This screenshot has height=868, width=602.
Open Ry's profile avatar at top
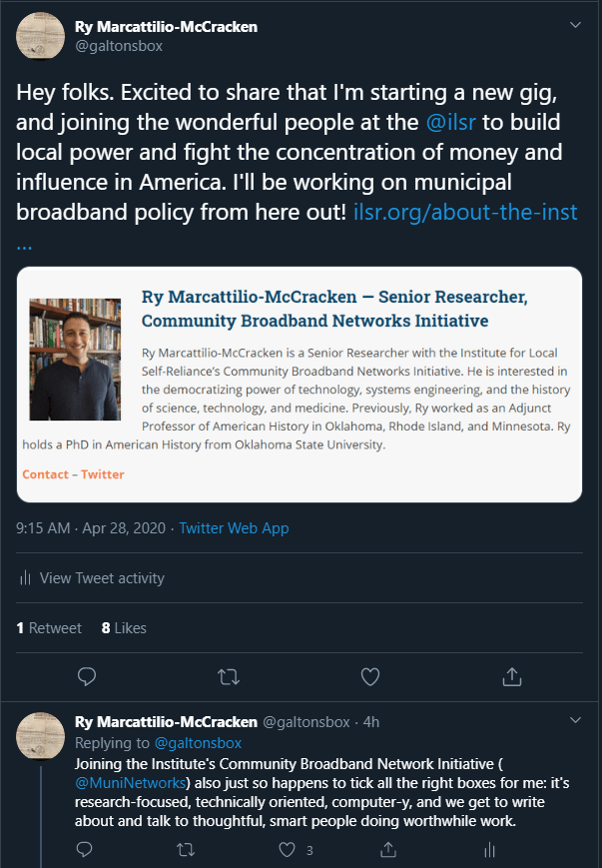[x=41, y=36]
